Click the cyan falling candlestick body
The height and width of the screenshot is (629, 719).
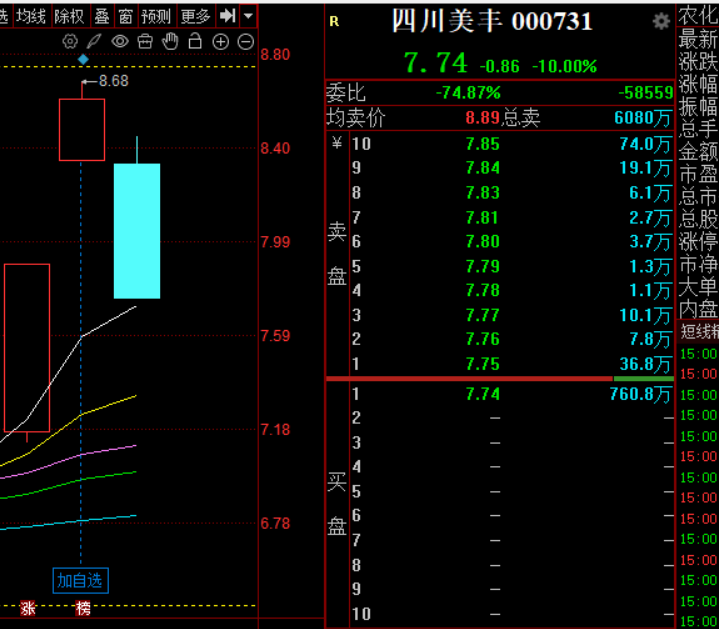[137, 231]
